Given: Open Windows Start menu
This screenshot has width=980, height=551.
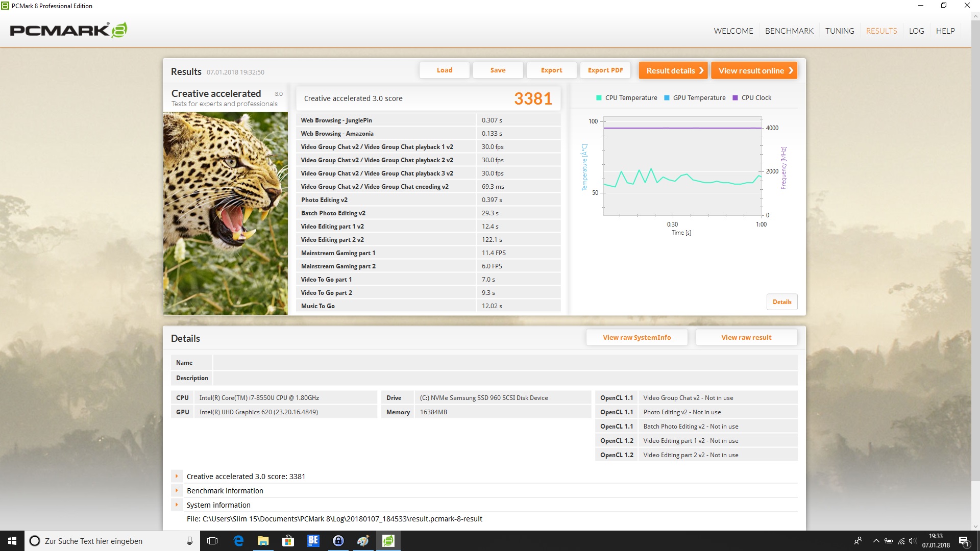Looking at the screenshot, I should pos(12,541).
